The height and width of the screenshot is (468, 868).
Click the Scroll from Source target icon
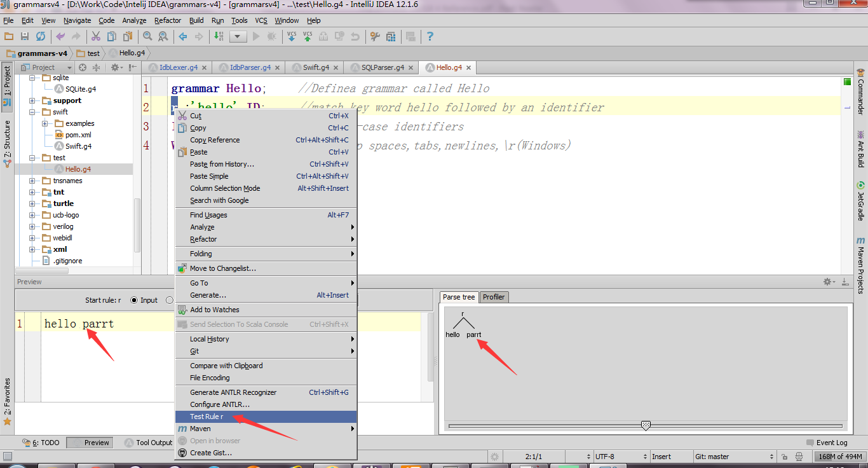pyautogui.click(x=82, y=67)
